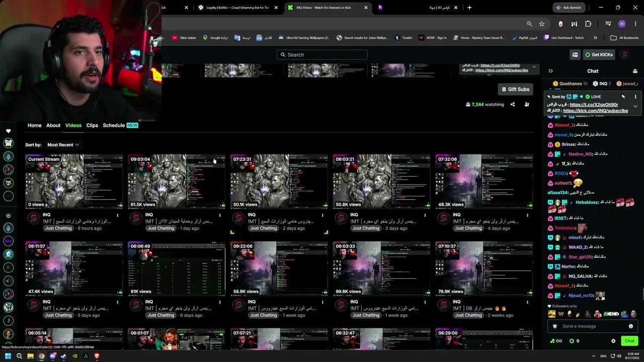Click the Get KICKs button
644x362 pixels.
point(599,55)
